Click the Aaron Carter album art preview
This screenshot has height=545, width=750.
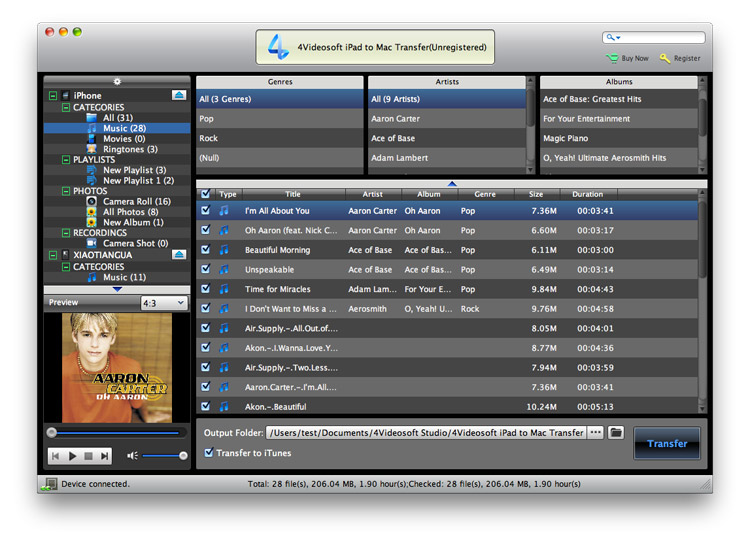(x=117, y=367)
